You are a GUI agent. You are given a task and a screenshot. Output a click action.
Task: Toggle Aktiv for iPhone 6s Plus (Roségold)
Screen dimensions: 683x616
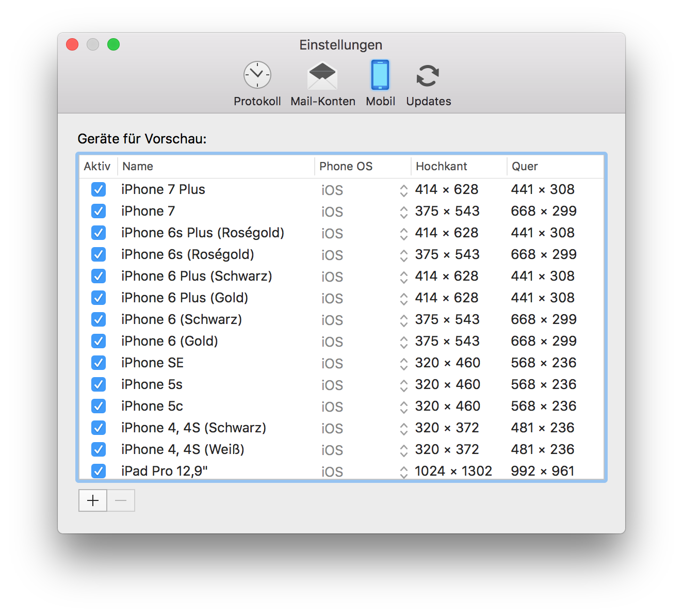pyautogui.click(x=99, y=233)
